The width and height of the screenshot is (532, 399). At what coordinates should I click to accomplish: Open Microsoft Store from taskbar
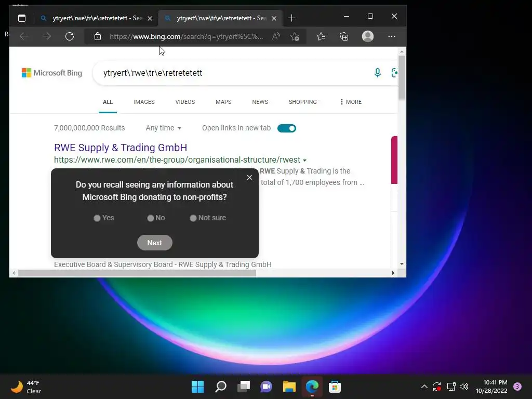335,387
